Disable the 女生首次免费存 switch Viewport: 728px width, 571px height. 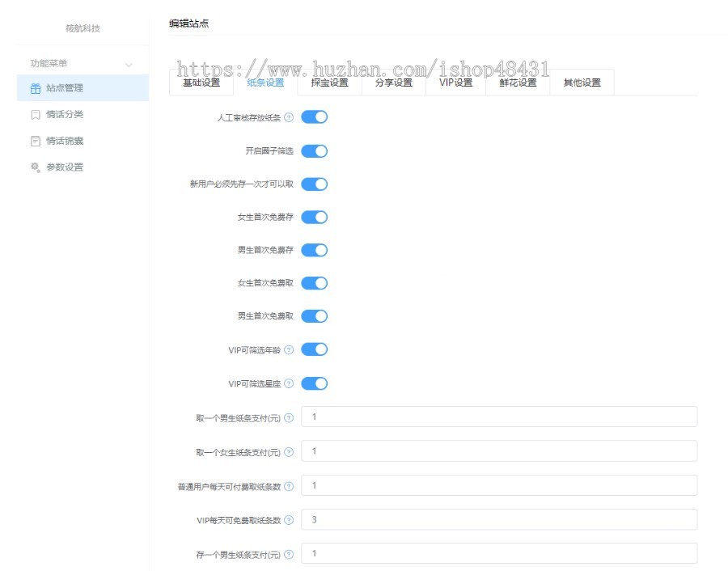tap(315, 217)
